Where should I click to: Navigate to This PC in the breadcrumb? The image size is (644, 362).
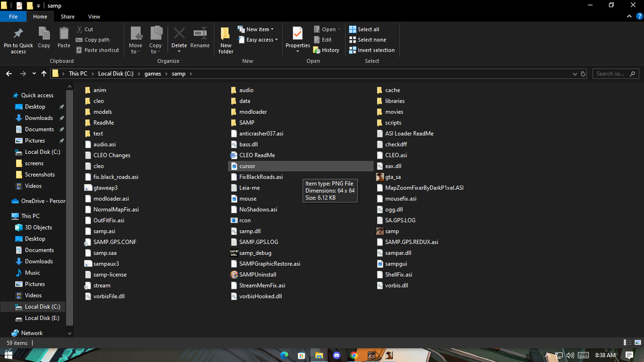coord(78,73)
